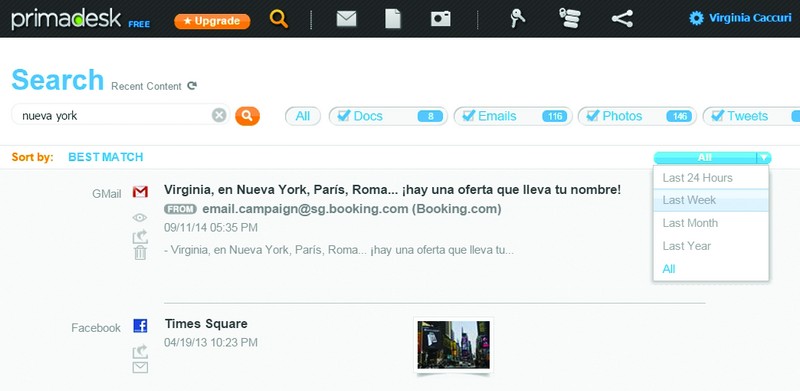Email the Times Square result with envelope icon
The height and width of the screenshot is (391, 800).
pyautogui.click(x=140, y=368)
